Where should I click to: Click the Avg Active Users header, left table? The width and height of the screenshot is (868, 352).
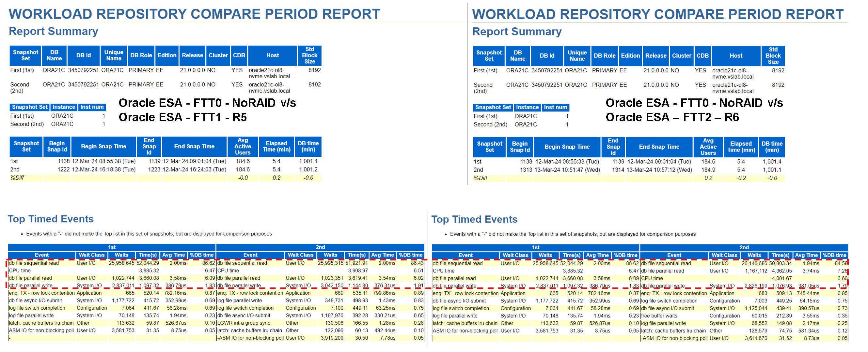click(243, 147)
